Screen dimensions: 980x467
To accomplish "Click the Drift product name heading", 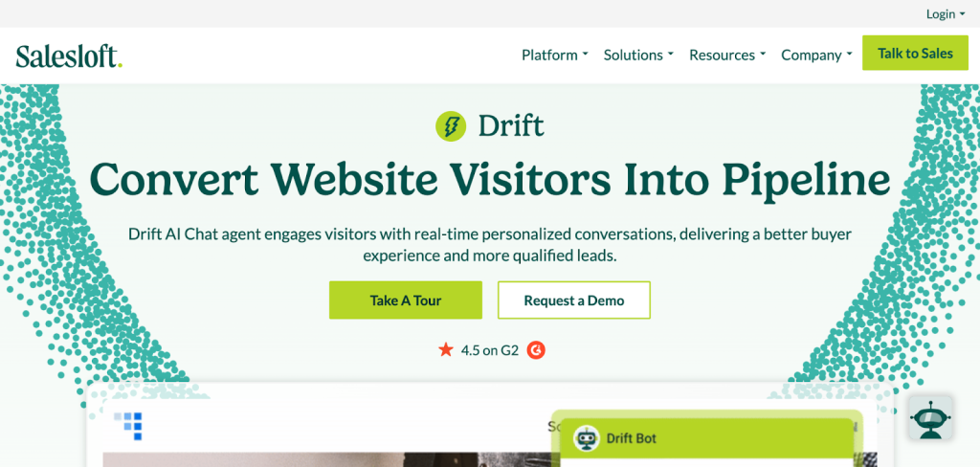I will (x=511, y=126).
